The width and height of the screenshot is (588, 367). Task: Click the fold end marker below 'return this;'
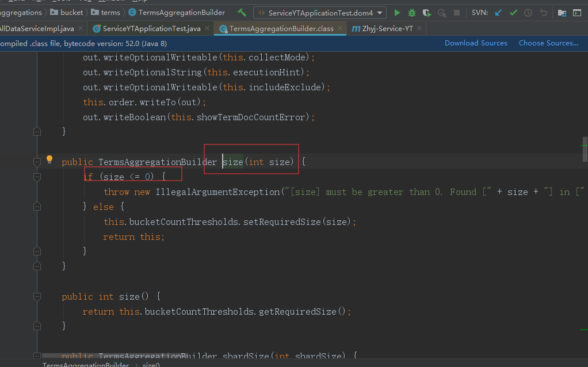pos(37,251)
